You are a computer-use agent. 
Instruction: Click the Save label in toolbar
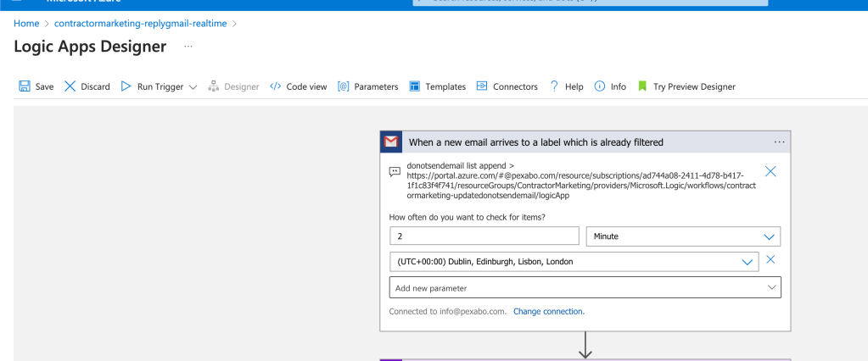tap(45, 86)
